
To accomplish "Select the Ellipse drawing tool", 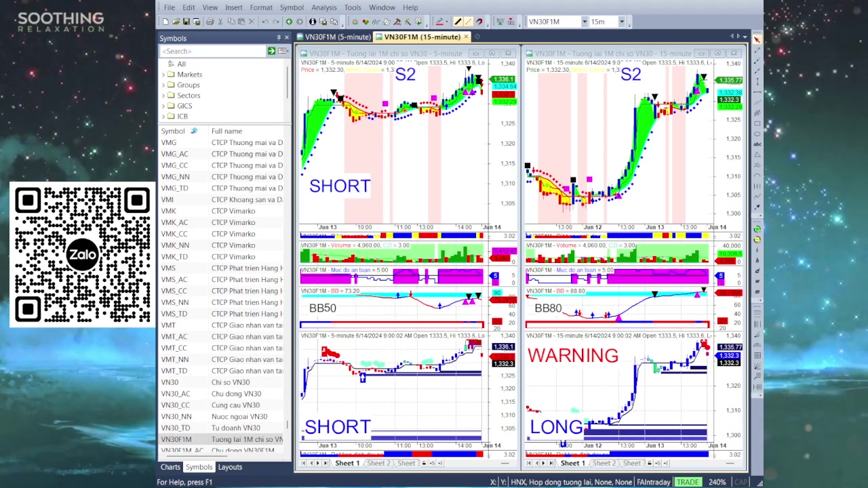I will coord(757,134).
